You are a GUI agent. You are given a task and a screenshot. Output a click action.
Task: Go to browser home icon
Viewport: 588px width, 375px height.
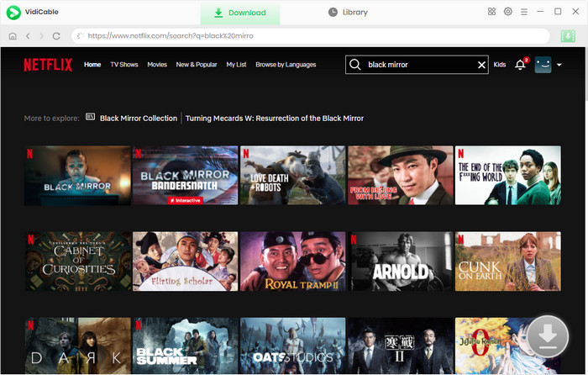pos(13,36)
